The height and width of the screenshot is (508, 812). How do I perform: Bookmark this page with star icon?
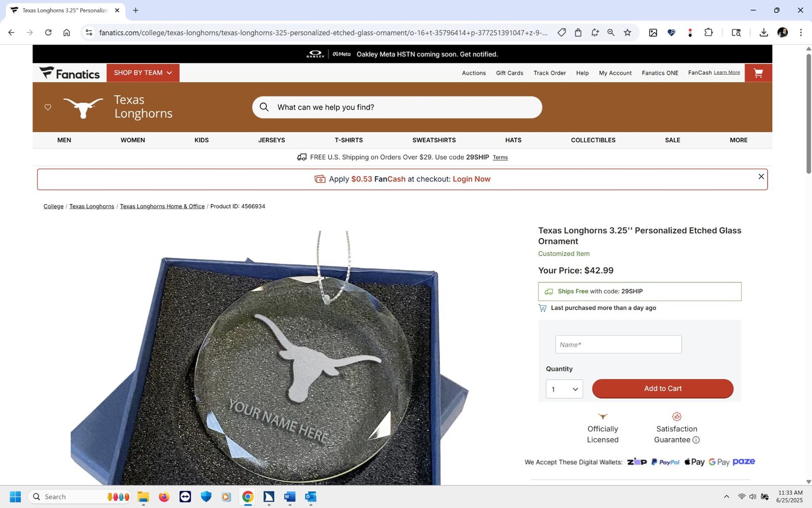[x=627, y=33]
